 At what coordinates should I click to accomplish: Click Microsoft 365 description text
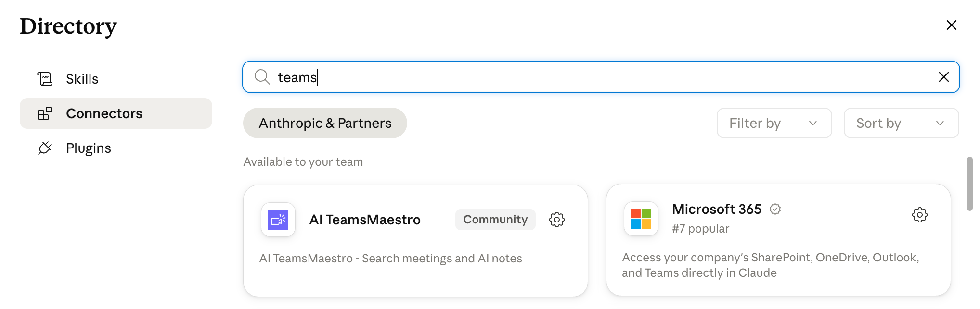click(771, 265)
